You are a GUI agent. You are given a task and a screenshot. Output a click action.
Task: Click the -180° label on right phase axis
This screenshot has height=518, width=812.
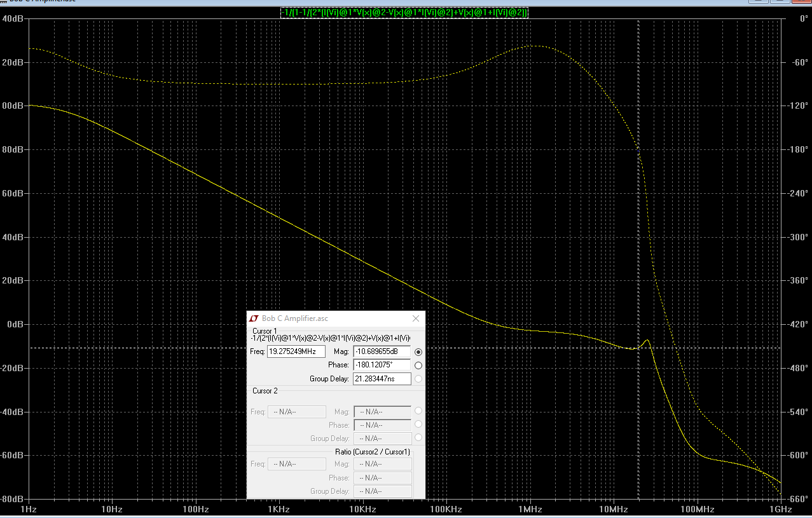[798, 149]
